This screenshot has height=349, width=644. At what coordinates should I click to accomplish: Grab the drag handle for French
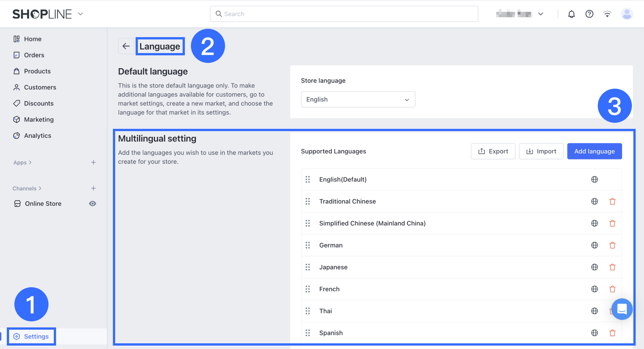(x=308, y=289)
